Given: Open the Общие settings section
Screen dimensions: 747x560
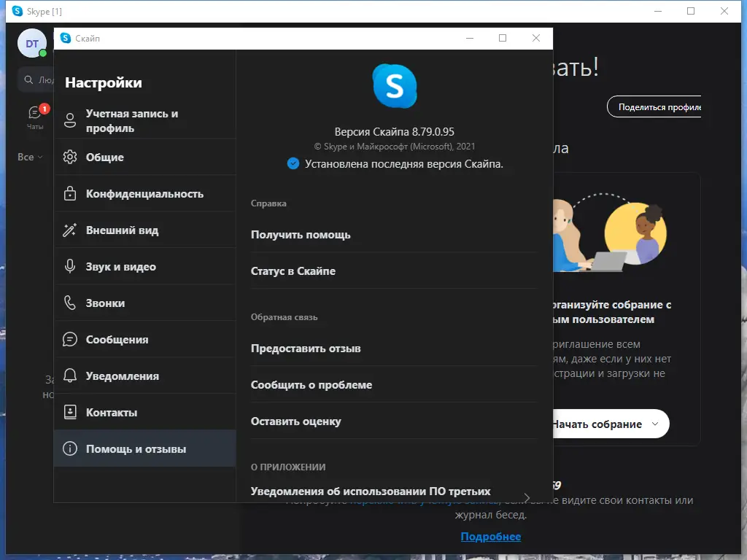Looking at the screenshot, I should pyautogui.click(x=145, y=157).
